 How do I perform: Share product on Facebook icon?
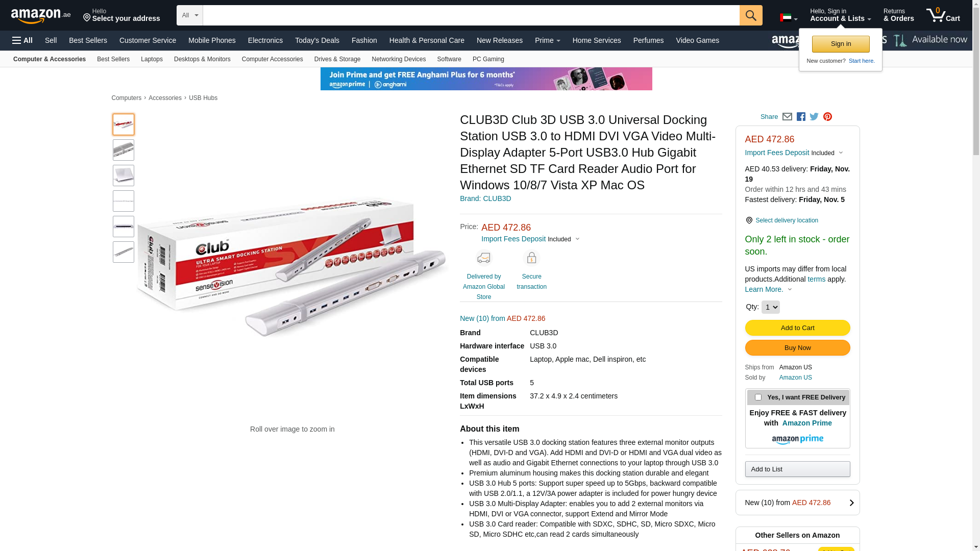click(x=801, y=117)
